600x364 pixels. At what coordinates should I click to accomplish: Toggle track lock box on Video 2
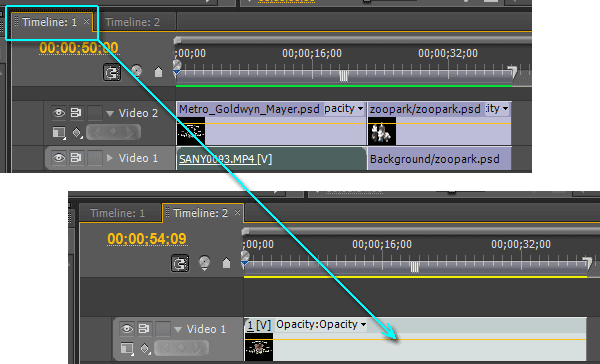[x=95, y=113]
